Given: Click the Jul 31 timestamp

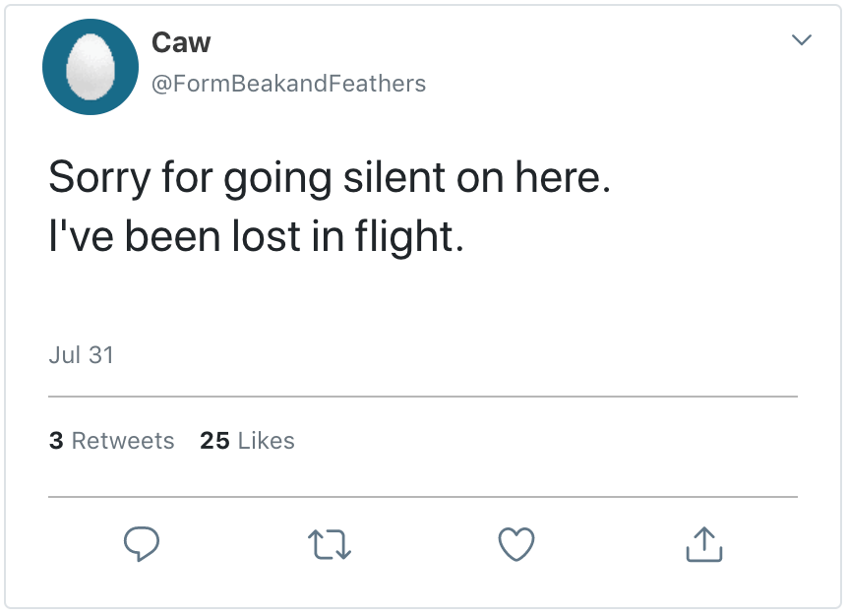Looking at the screenshot, I should pos(82,355).
